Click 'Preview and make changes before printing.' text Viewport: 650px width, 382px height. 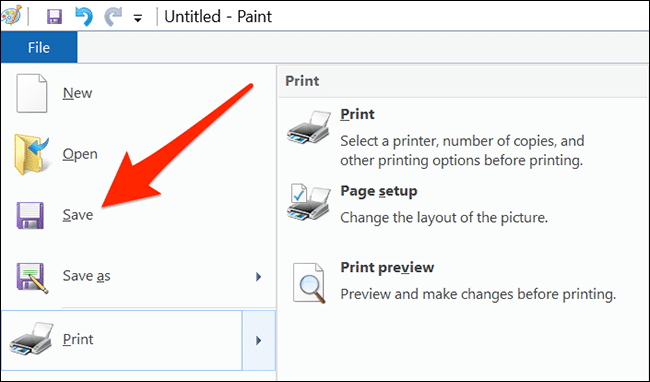[478, 294]
